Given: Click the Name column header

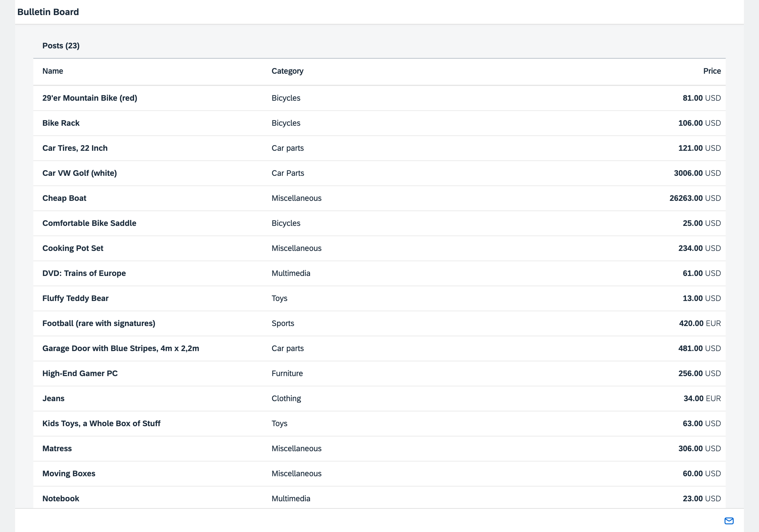Looking at the screenshot, I should [x=53, y=71].
